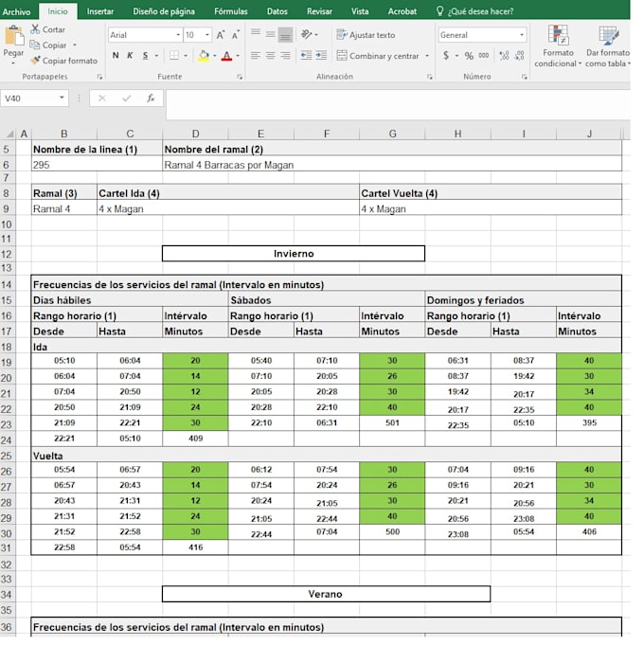Align text to vertical middle
The width and height of the screenshot is (644, 645).
270,34
